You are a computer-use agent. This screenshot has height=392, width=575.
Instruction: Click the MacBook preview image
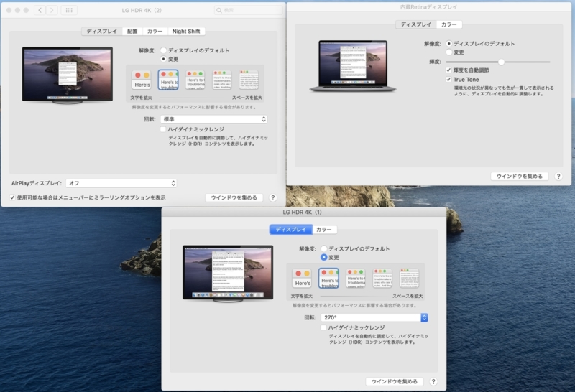click(353, 66)
